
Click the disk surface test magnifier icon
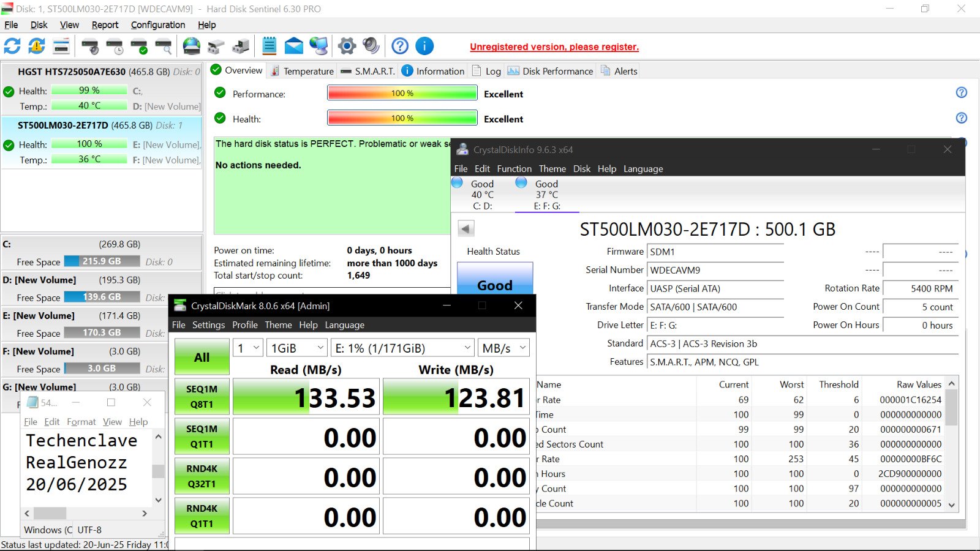[x=164, y=46]
